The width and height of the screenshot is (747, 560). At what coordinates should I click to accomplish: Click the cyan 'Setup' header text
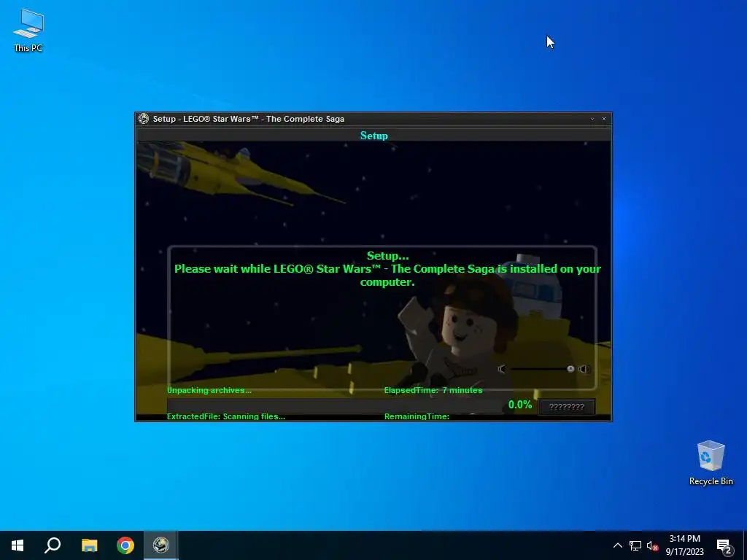pos(374,136)
